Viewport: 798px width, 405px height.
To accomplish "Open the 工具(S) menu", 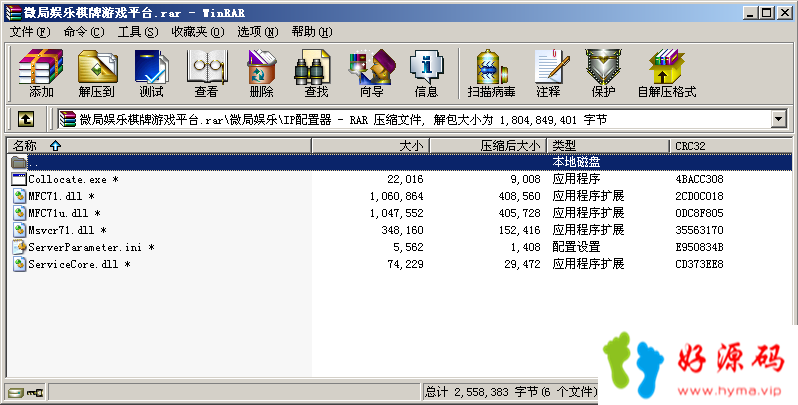I will pos(138,32).
